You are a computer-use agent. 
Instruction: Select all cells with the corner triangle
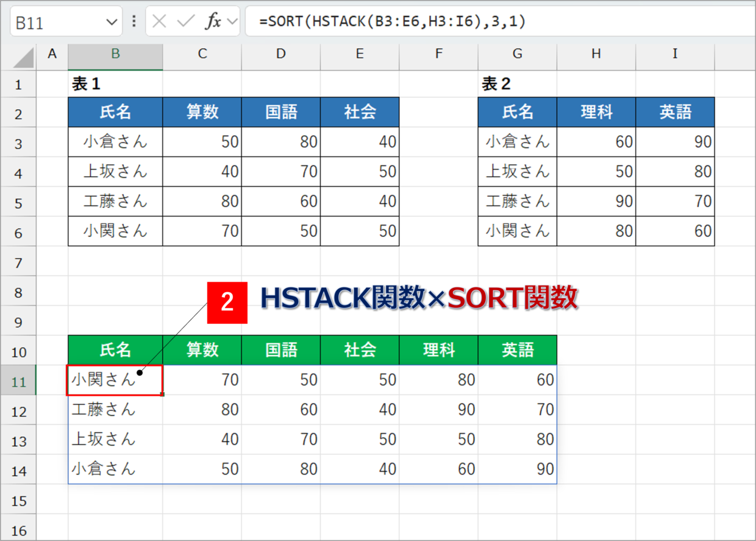click(23, 57)
